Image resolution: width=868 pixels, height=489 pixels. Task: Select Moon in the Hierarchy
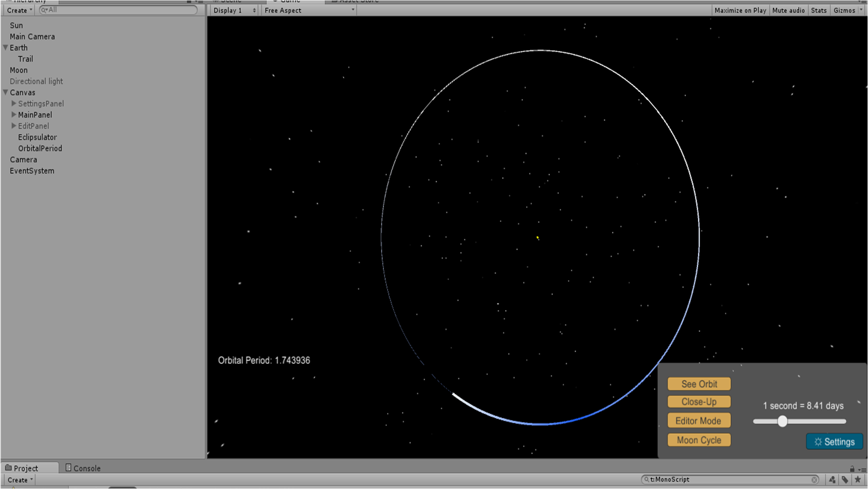19,70
